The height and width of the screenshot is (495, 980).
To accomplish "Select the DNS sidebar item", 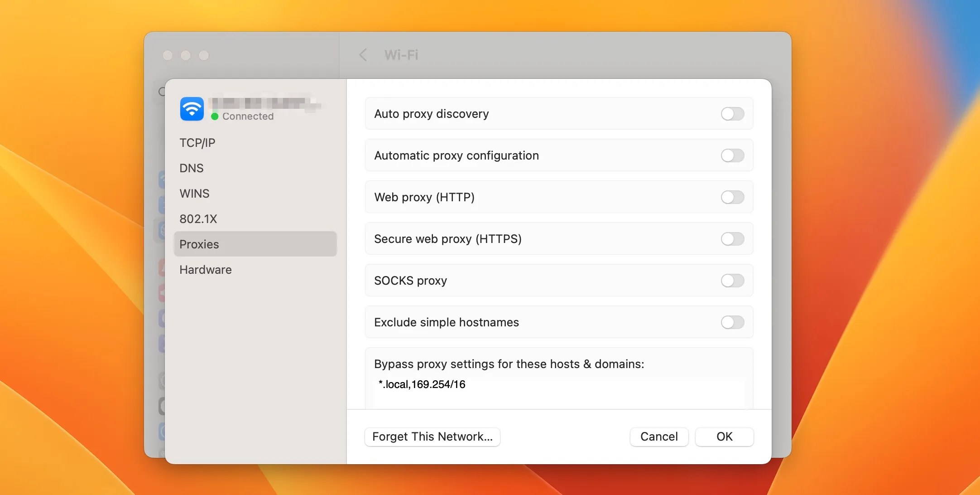I will click(x=192, y=168).
